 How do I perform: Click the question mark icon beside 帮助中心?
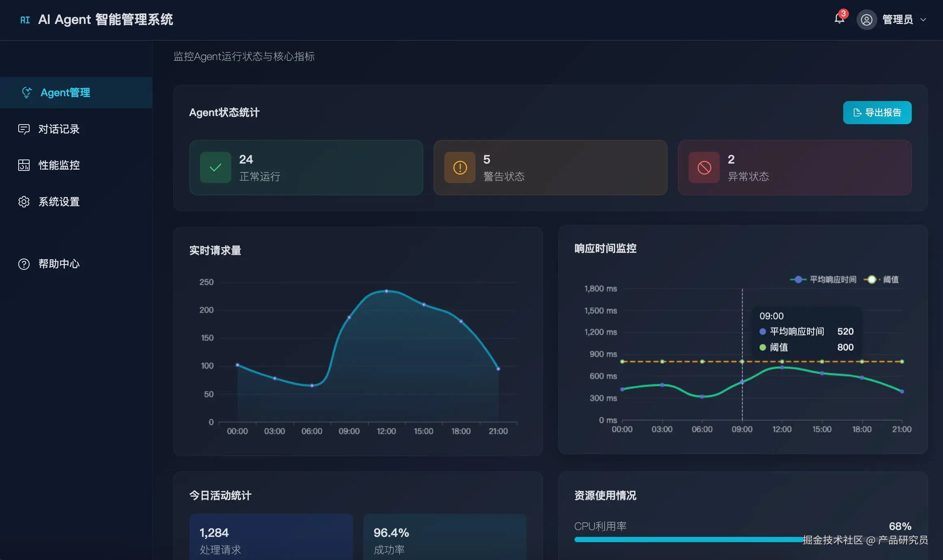click(24, 264)
